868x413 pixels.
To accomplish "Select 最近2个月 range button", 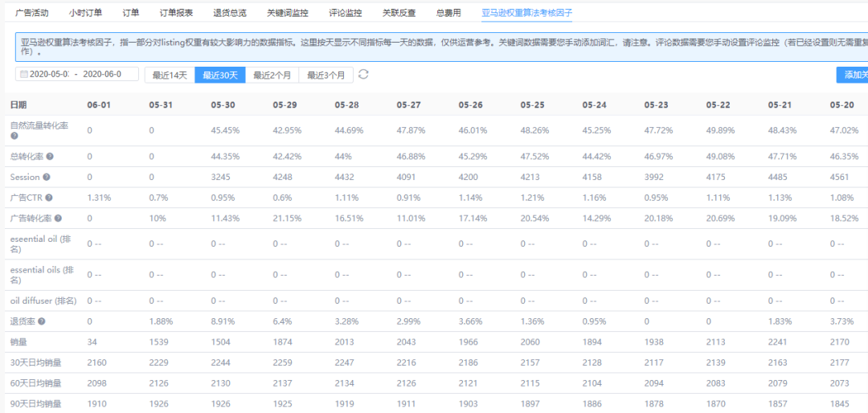I will 272,75.
